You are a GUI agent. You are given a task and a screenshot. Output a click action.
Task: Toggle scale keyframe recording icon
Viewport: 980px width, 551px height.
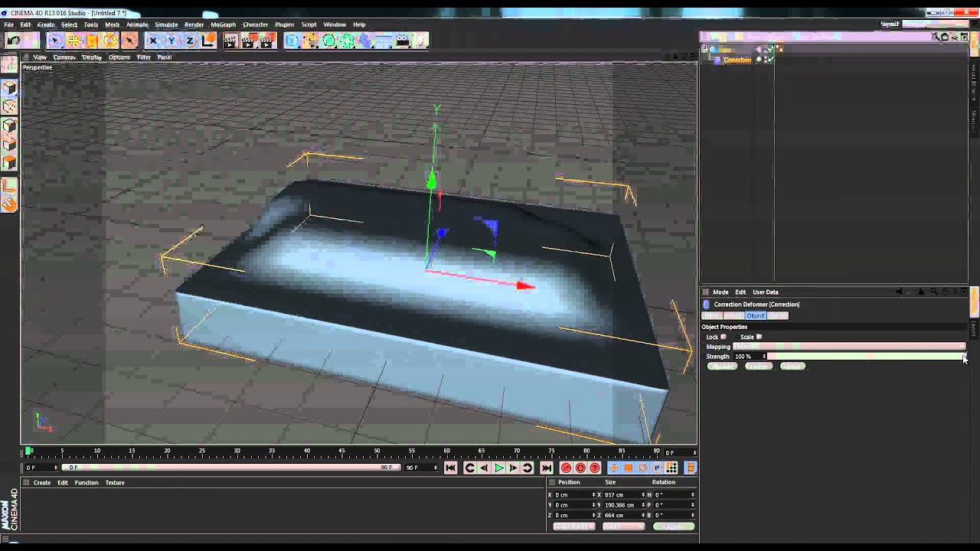629,468
